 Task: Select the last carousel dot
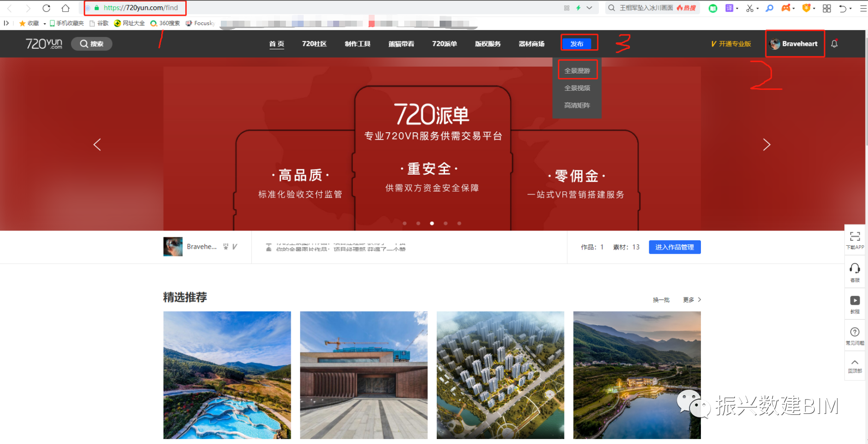pos(459,223)
